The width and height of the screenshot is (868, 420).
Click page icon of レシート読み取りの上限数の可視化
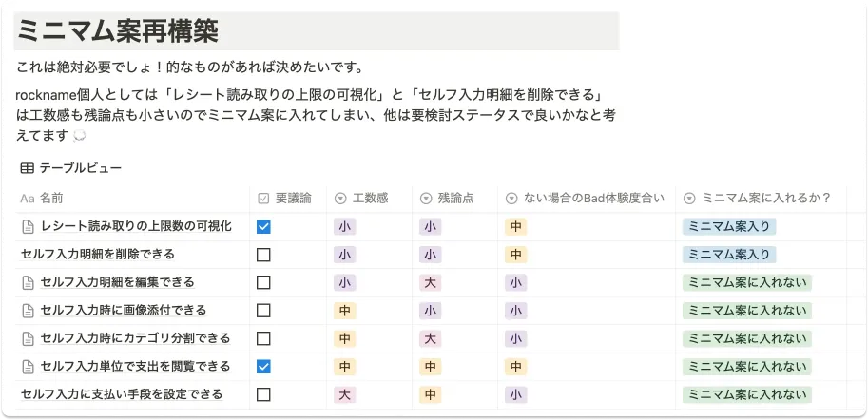pos(28,226)
